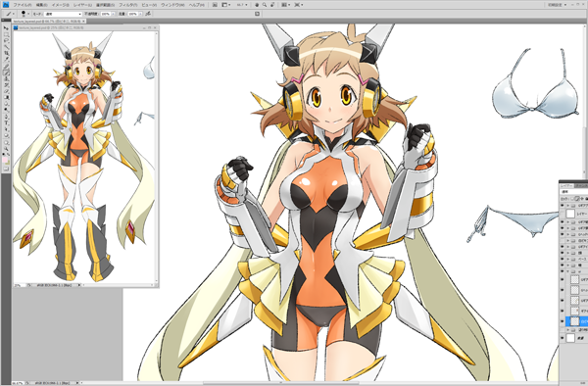Select the Clone Stamp tool
Screen dimensions: 588x386
coord(7,78)
